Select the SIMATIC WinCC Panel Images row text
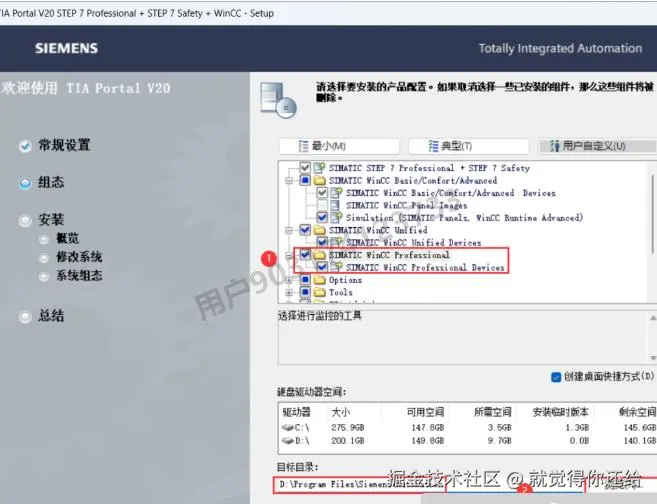Viewport: 657px width, 504px height. [x=406, y=205]
